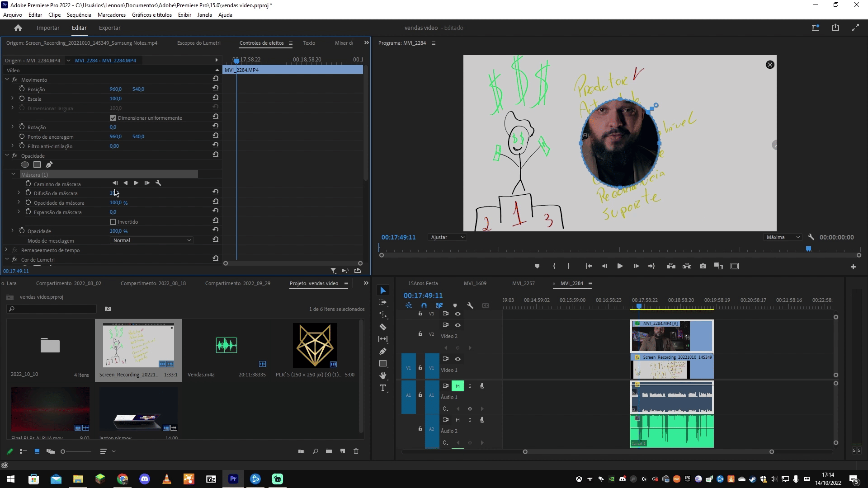The width and height of the screenshot is (868, 488).
Task: Select the Hand tool
Action: [x=383, y=375]
